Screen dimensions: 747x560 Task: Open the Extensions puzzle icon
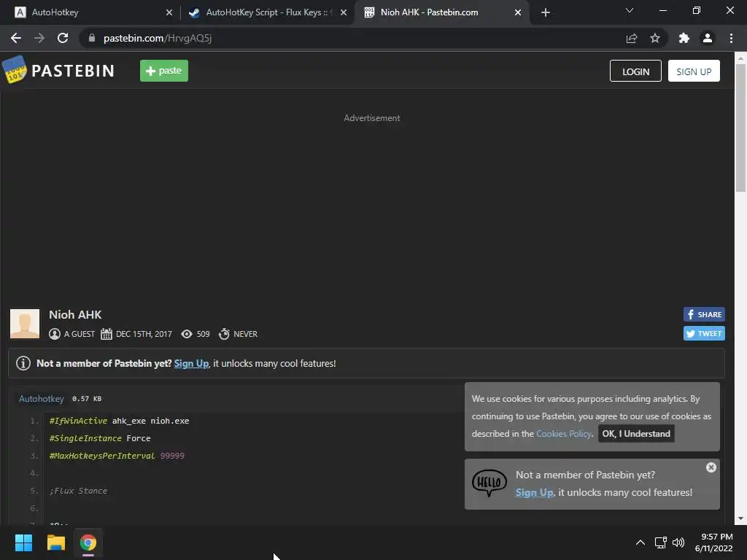pos(684,38)
